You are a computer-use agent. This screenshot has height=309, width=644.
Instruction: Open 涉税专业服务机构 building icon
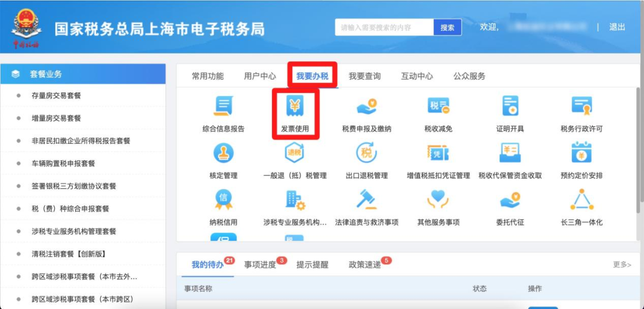pyautogui.click(x=295, y=200)
